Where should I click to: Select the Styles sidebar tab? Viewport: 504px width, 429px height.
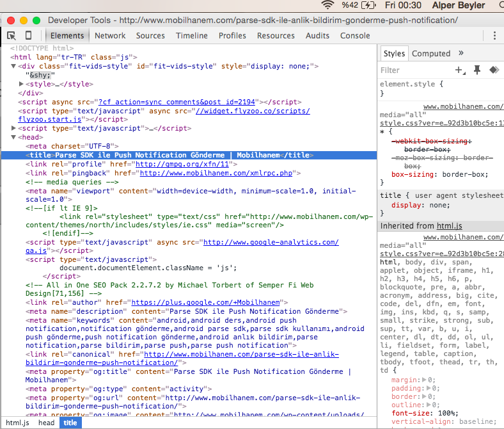tap(394, 53)
